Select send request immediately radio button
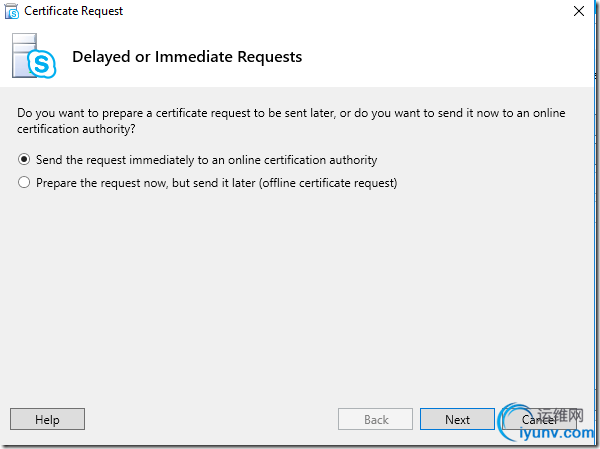600x449 pixels. 24,159
